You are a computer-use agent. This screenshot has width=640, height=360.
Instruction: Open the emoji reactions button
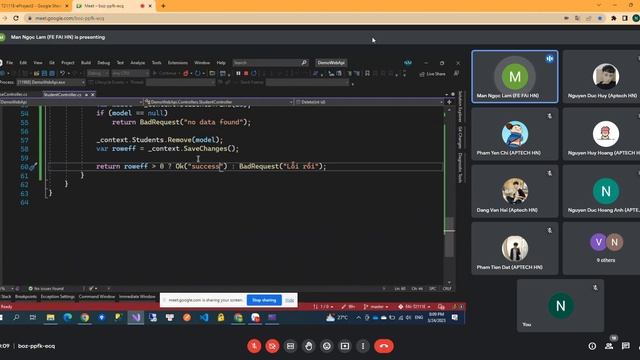(327, 346)
